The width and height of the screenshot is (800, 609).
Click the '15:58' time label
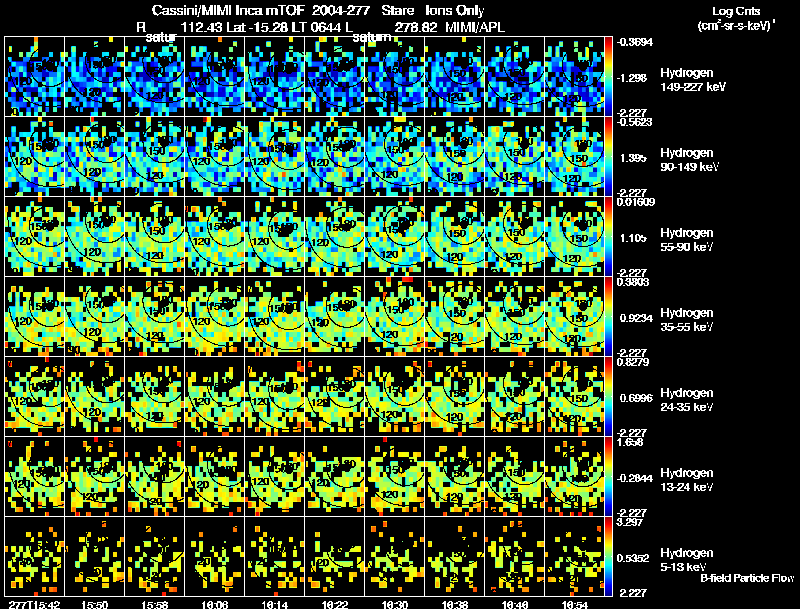[x=155, y=605]
